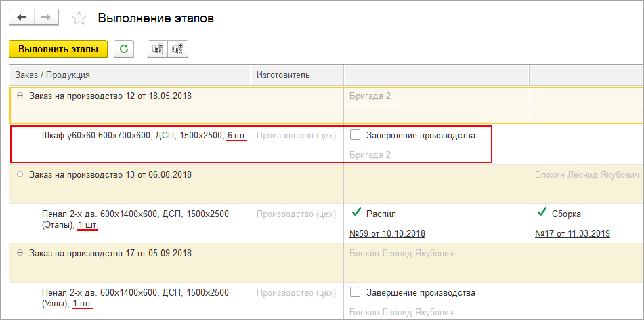Refresh the stages list
The width and height of the screenshot is (644, 320).
124,49
